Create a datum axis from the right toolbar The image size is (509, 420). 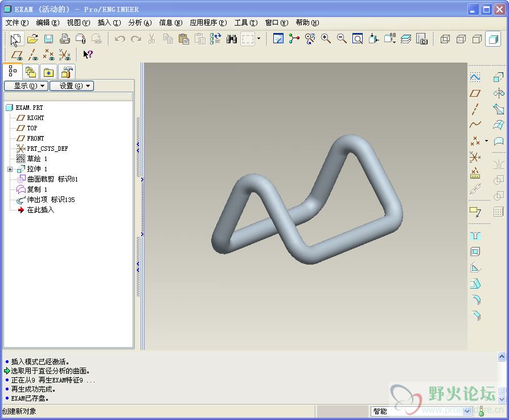tap(475, 109)
